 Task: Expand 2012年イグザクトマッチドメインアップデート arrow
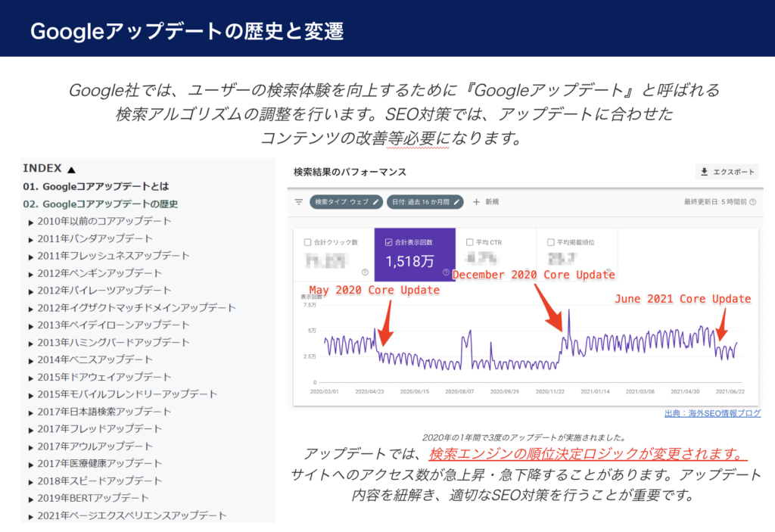(30, 309)
